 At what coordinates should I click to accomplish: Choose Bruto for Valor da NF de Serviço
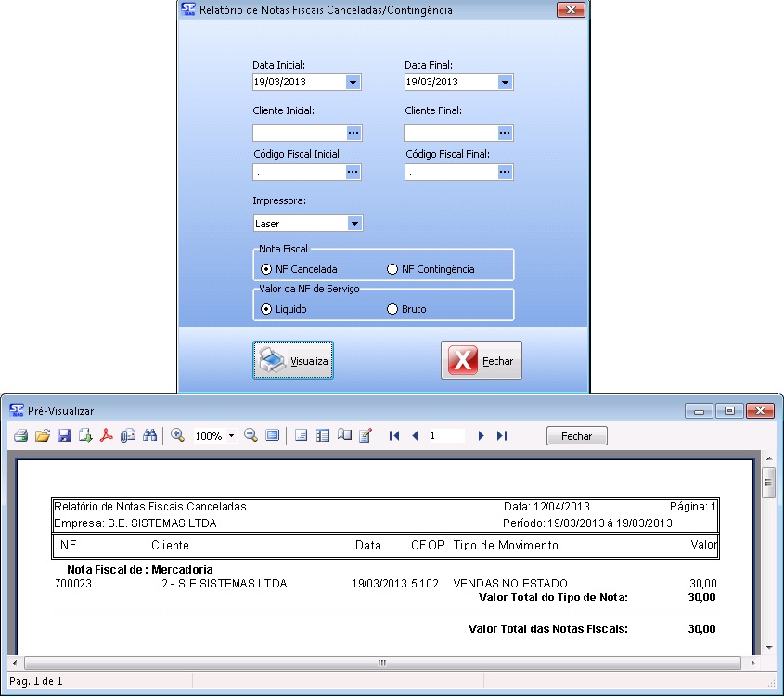pos(392,309)
